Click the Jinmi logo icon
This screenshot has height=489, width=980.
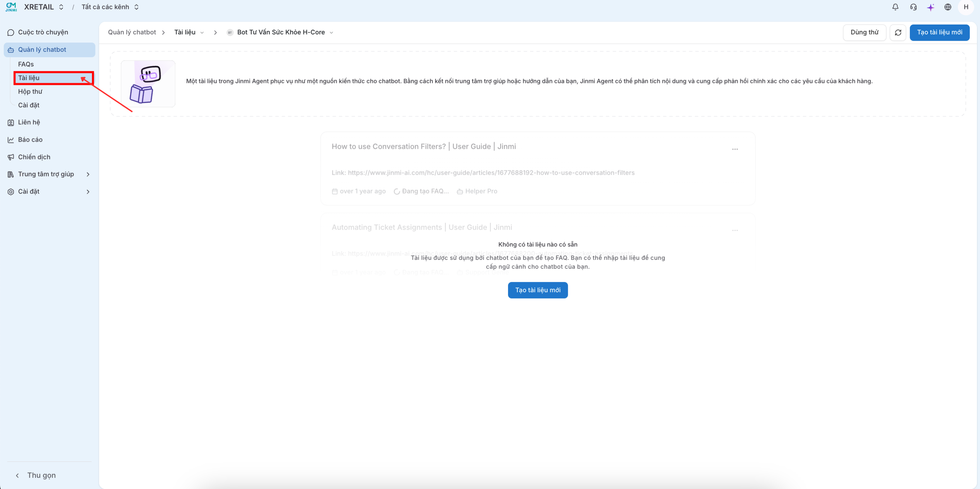pyautogui.click(x=11, y=7)
